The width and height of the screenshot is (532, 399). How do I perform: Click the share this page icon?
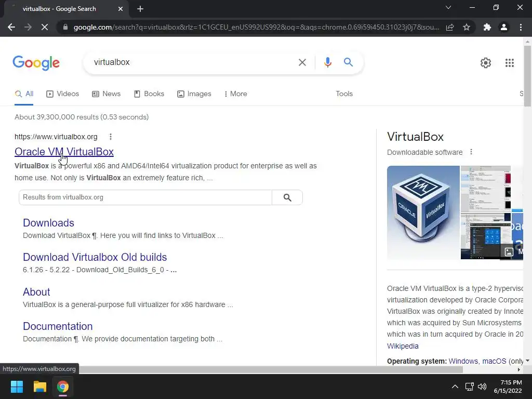point(450,27)
